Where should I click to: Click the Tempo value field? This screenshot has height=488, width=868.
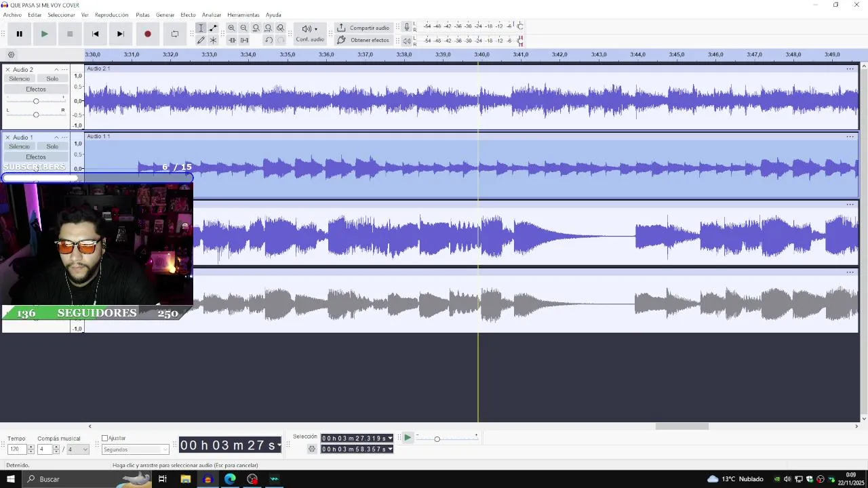tap(18, 449)
